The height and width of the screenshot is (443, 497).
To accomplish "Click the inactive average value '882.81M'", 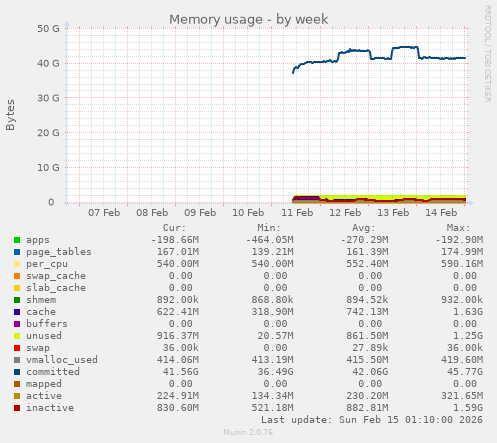I will click(367, 408).
